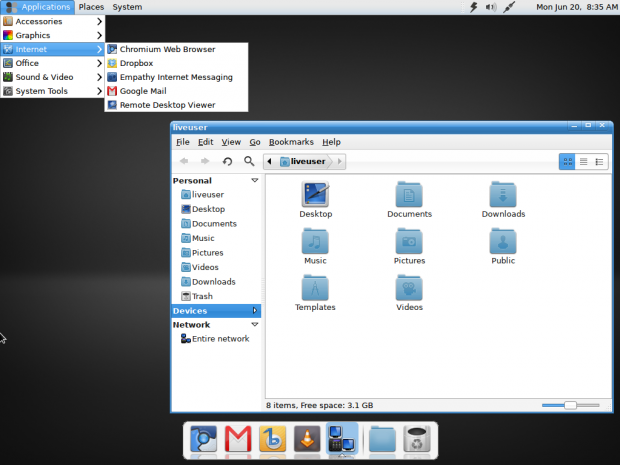The height and width of the screenshot is (465, 620).
Task: Click the zoom slider in status bar
Action: point(571,405)
